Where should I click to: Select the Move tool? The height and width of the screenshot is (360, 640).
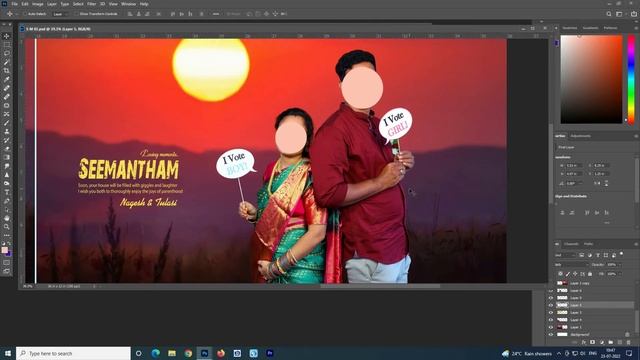click(x=7, y=36)
